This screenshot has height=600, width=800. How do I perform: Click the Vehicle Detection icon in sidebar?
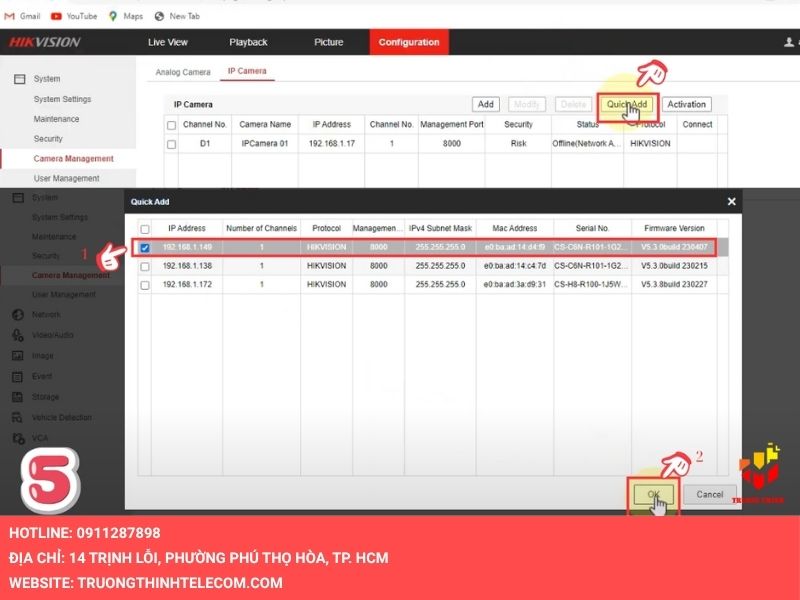(18, 417)
